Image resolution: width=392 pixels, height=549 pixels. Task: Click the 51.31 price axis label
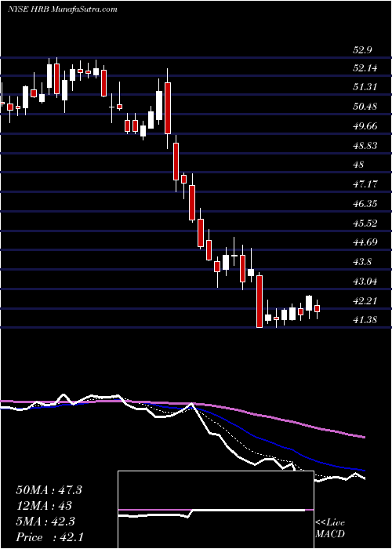click(x=366, y=87)
